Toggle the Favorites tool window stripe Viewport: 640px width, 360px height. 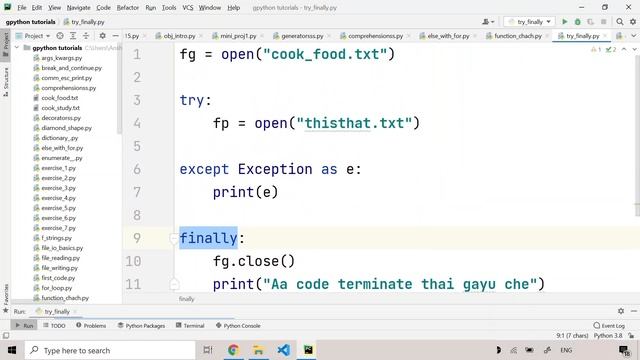(5, 299)
